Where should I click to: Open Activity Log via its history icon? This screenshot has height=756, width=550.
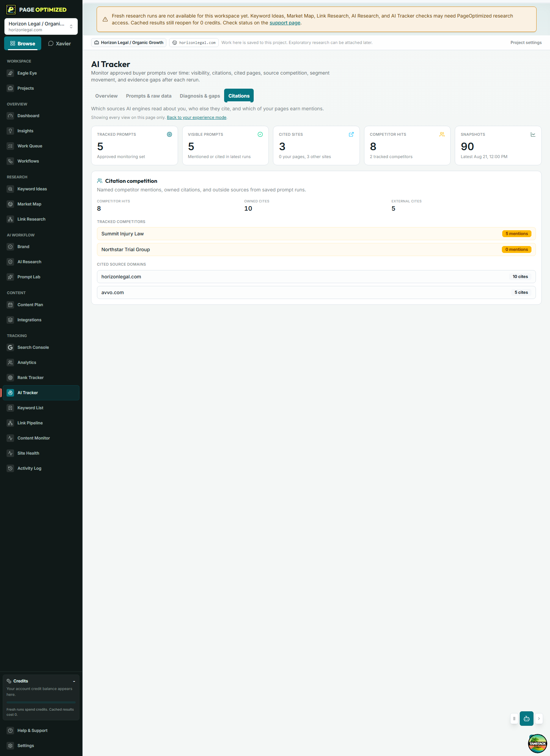[10, 468]
